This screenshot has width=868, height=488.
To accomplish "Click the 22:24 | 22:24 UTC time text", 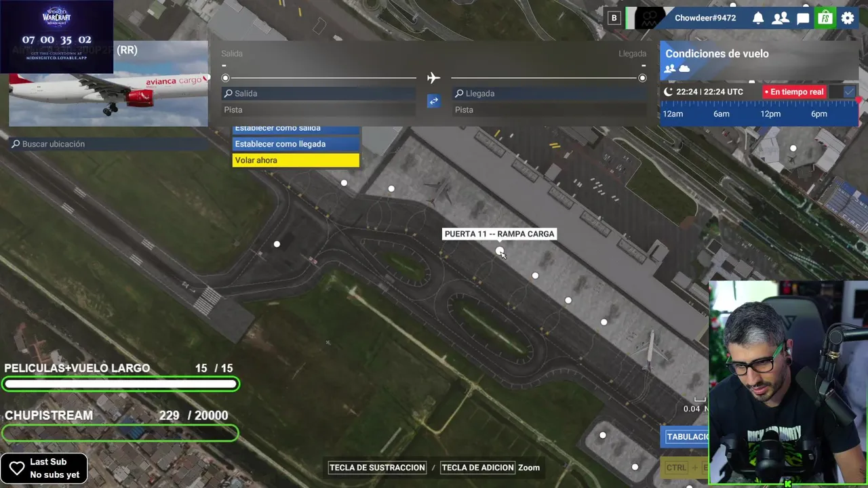I will point(710,91).
